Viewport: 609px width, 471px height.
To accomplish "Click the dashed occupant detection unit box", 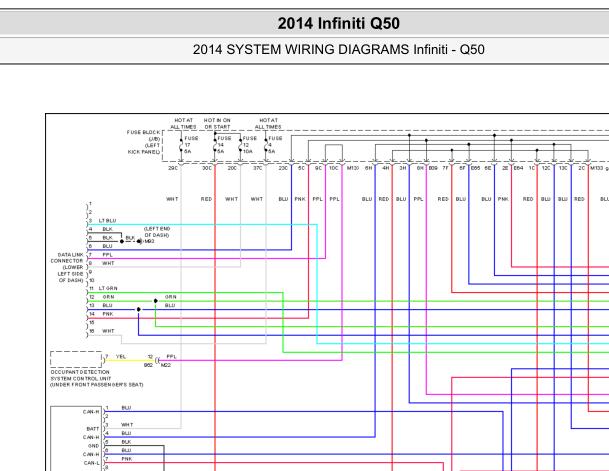I will point(76,360).
